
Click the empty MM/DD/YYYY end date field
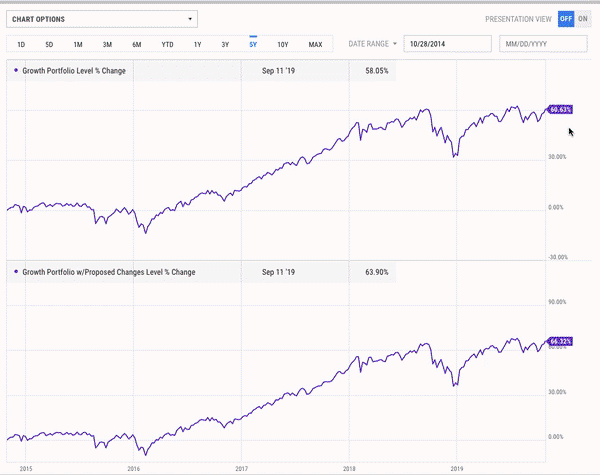click(543, 44)
